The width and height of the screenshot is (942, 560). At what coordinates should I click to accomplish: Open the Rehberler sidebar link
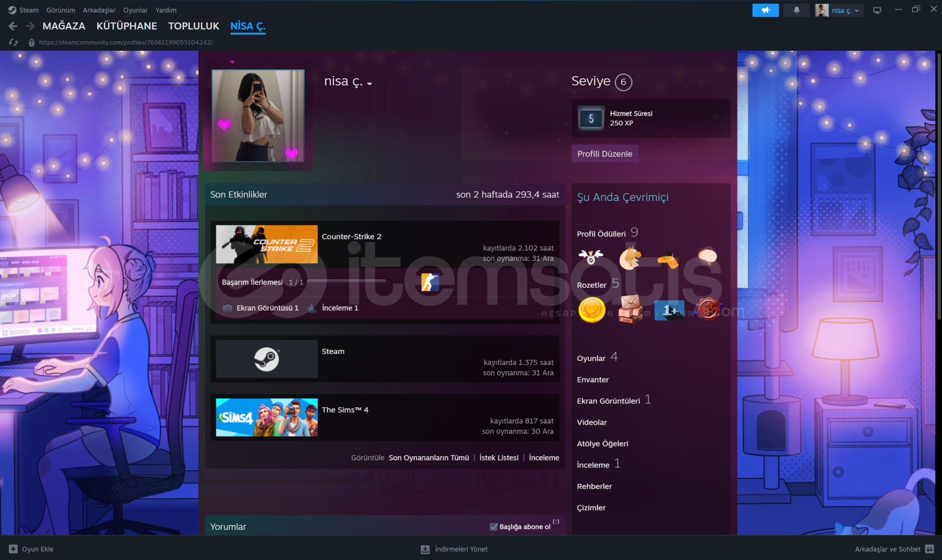594,486
